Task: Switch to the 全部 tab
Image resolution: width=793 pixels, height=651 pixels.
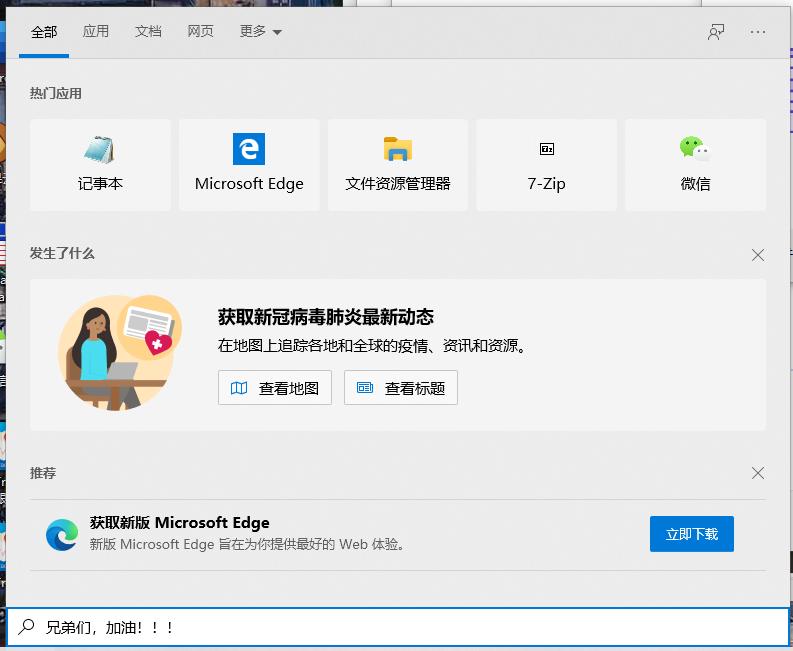Action: tap(44, 32)
